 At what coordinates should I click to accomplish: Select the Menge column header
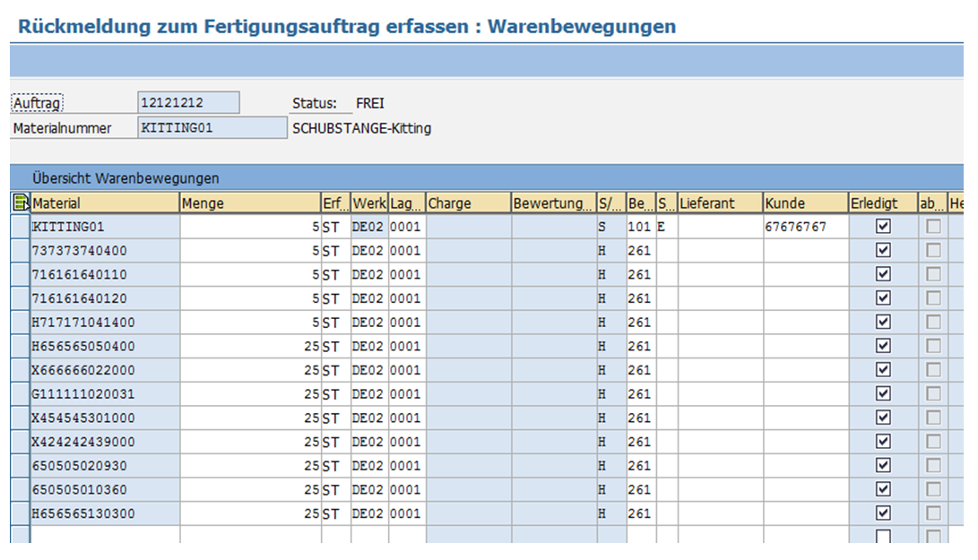[x=249, y=203]
